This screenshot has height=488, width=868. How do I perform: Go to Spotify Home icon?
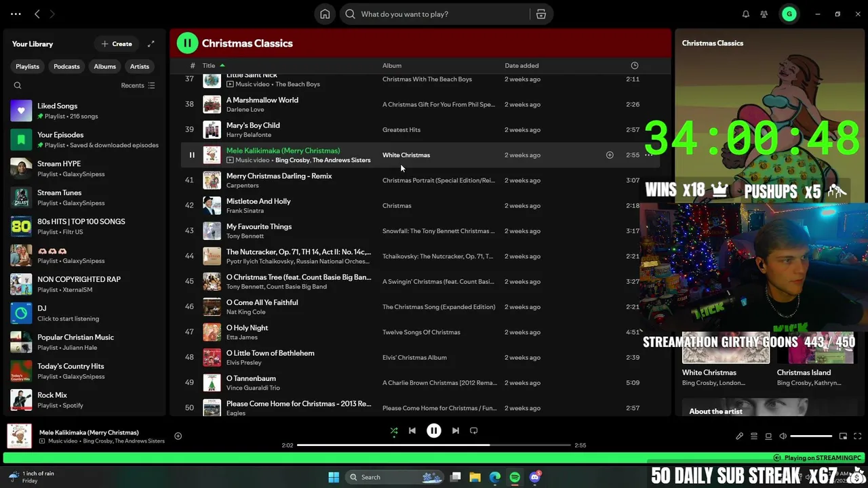(x=325, y=14)
